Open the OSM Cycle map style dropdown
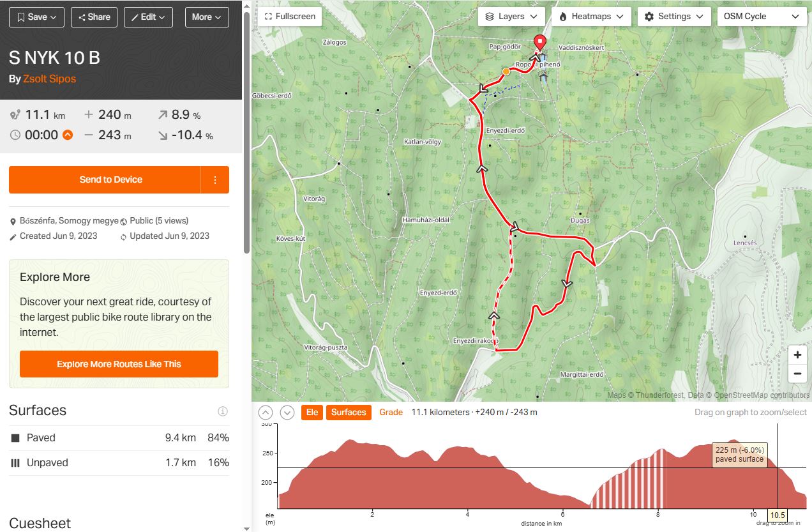Image resolution: width=812 pixels, height=532 pixels. [761, 17]
